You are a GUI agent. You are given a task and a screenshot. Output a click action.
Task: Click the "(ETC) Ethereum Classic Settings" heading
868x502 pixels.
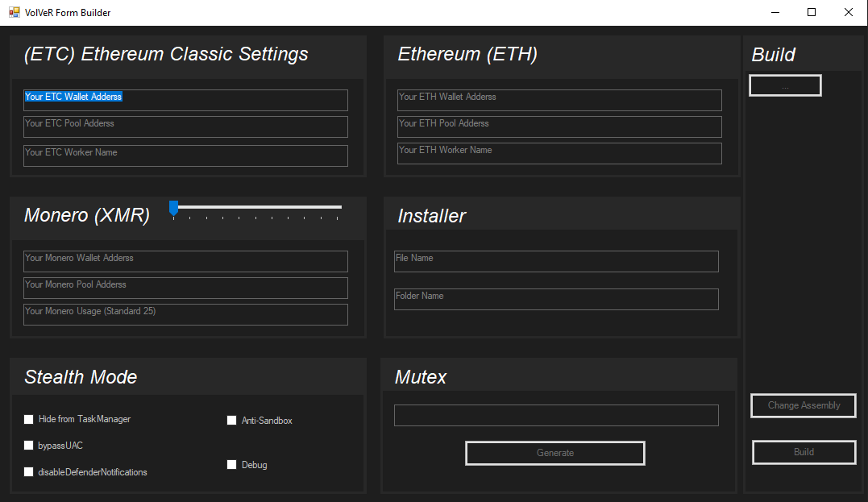(x=166, y=54)
